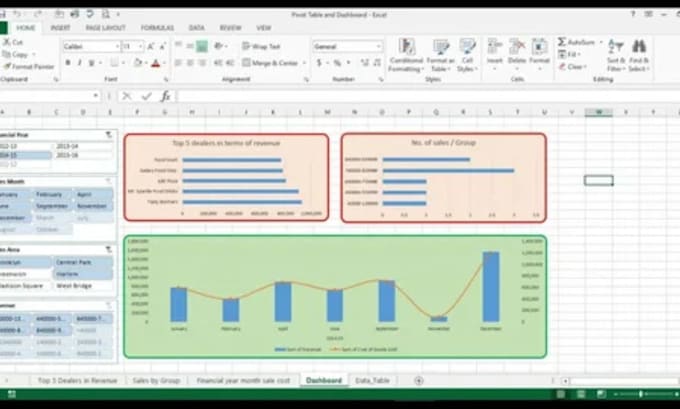The height and width of the screenshot is (409, 680).
Task: Confirm formula bar entry checkmark
Action: pos(146,96)
